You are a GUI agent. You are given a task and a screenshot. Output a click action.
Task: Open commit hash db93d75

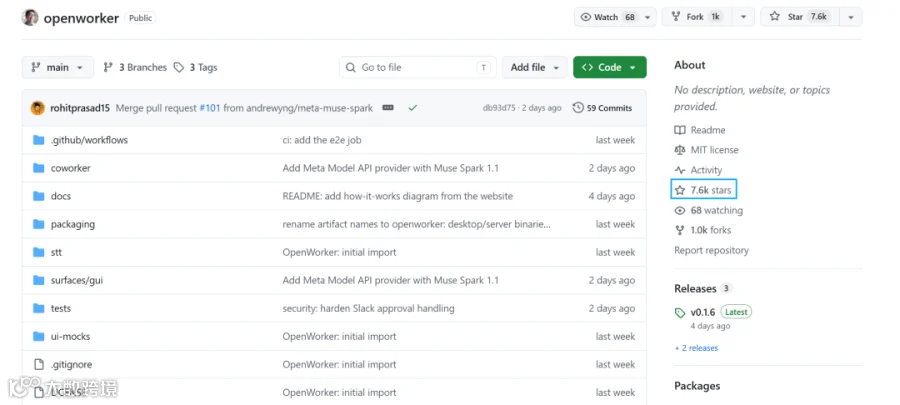499,108
